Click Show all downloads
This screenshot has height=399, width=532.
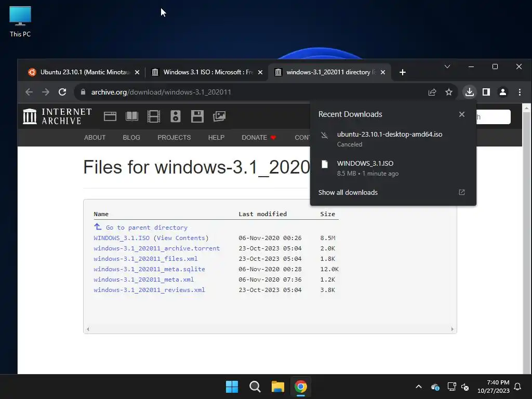348,192
